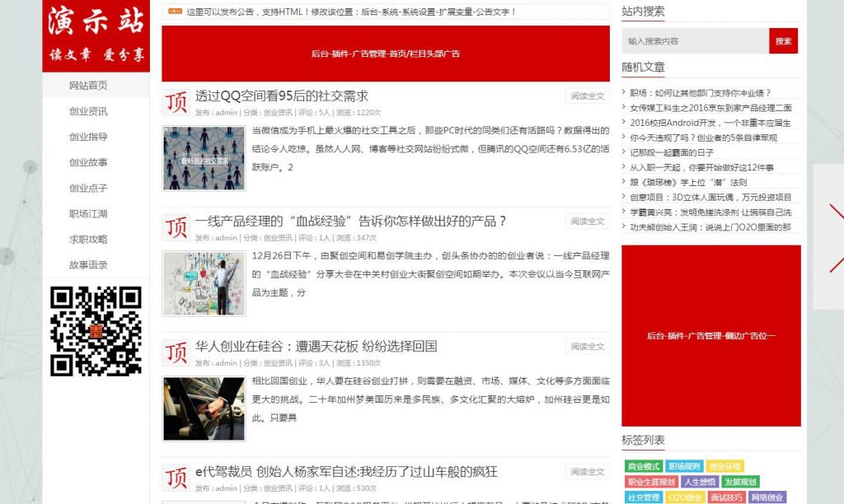Select the yellow O2O创业 tag
Image resolution: width=844 pixels, height=504 pixels.
point(685,497)
